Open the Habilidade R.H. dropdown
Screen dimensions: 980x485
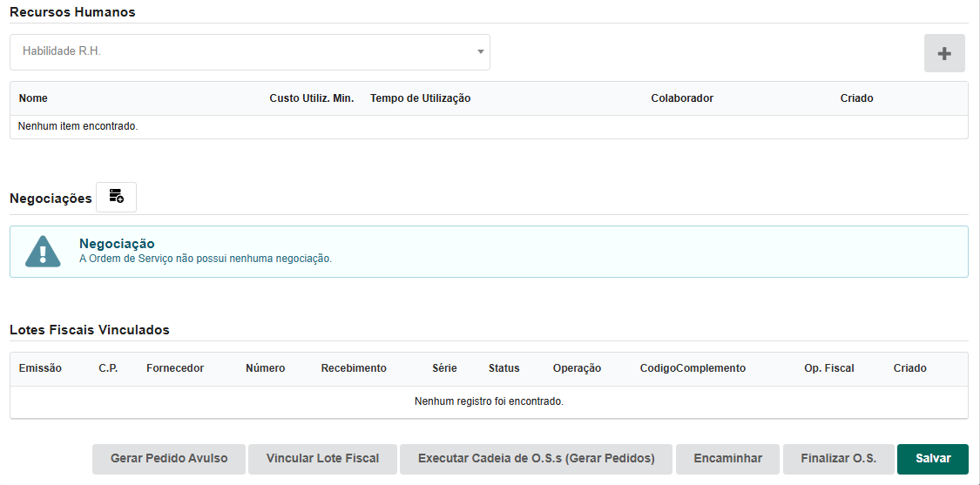pos(244,52)
